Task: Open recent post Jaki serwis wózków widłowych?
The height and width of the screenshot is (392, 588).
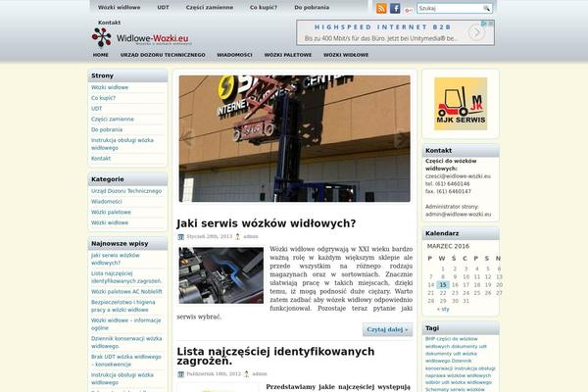Action: tap(115, 259)
